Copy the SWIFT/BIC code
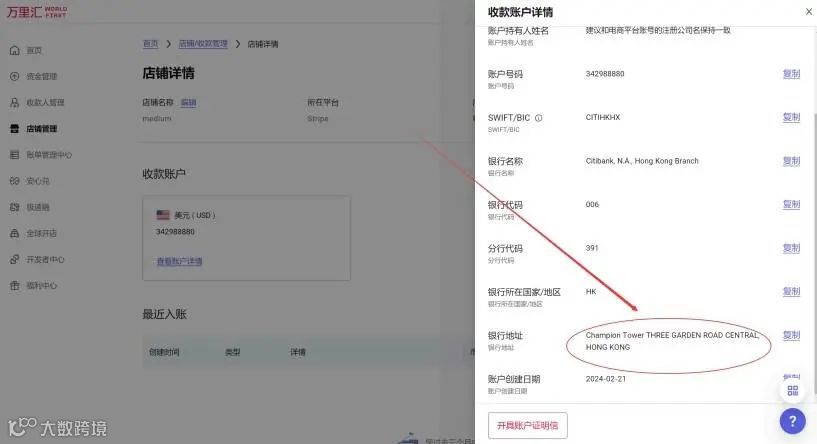 (x=791, y=117)
